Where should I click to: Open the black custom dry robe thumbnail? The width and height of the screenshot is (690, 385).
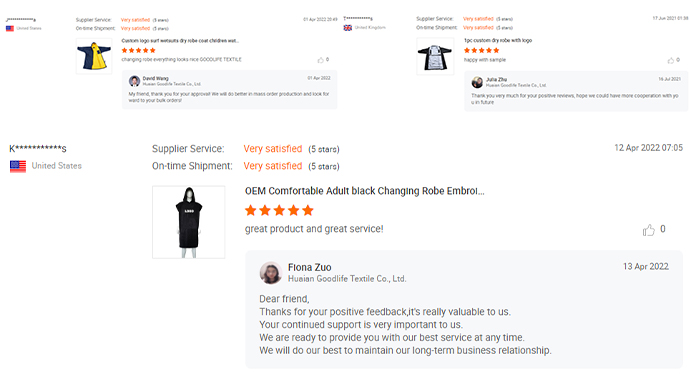click(435, 56)
